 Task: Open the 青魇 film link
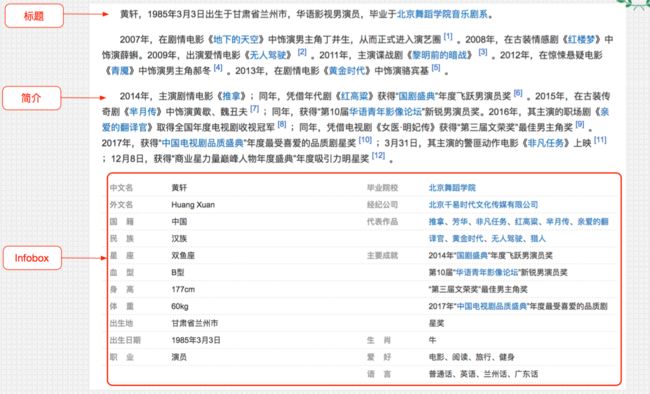coord(120,71)
